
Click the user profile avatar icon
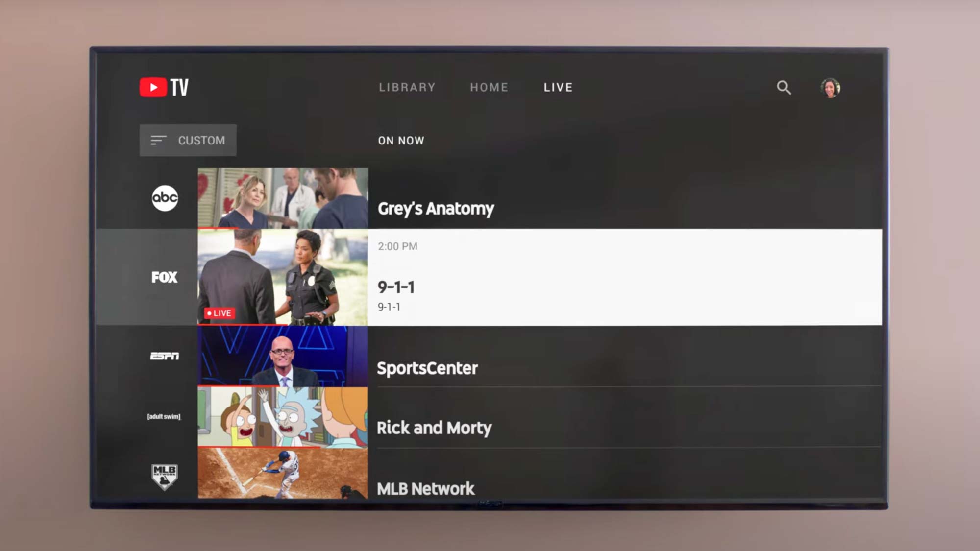coord(830,88)
